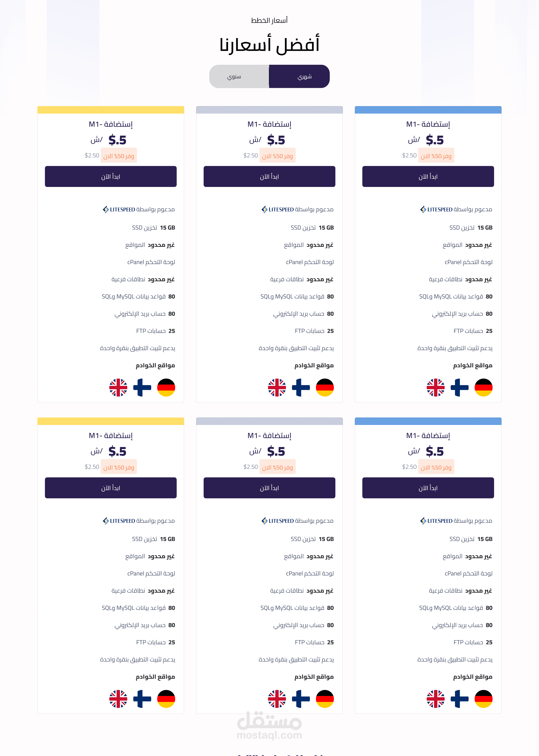Click the 50% discount badge in bottom yellow card
This screenshot has height=756, width=539.
[119, 467]
